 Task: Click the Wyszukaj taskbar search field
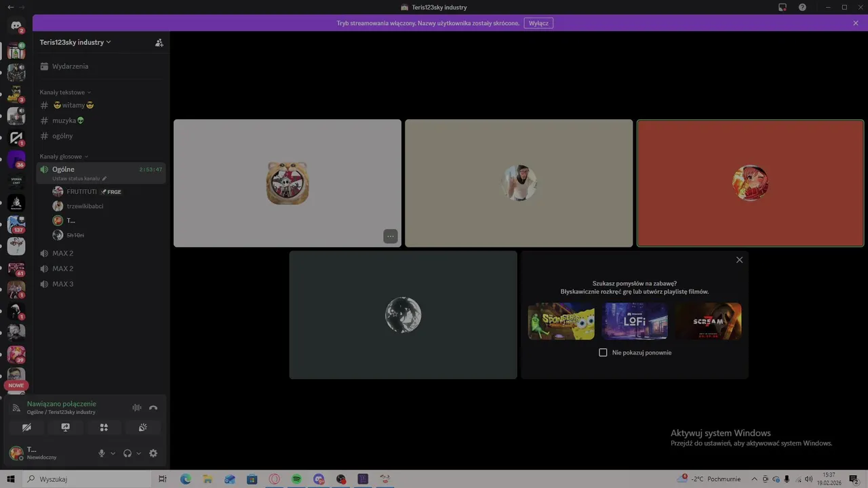87,479
